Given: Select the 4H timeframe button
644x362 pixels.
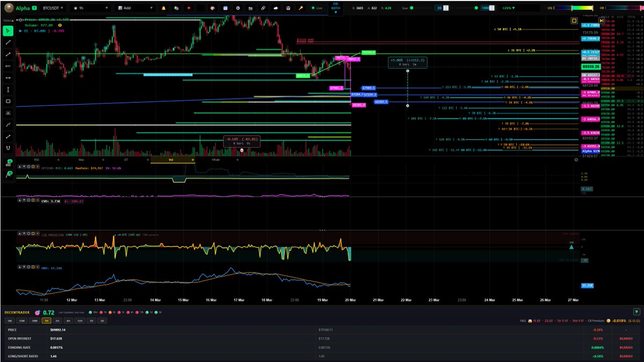Looking at the screenshot, I should [x=68, y=321].
